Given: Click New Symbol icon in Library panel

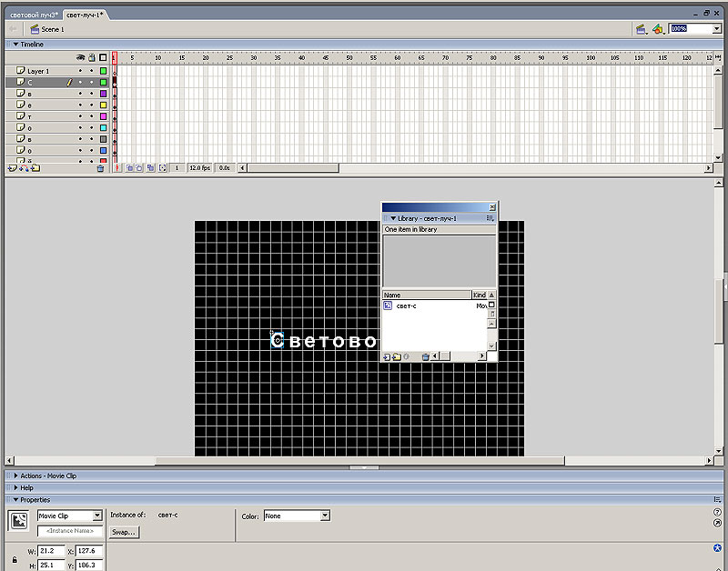Looking at the screenshot, I should (386, 356).
